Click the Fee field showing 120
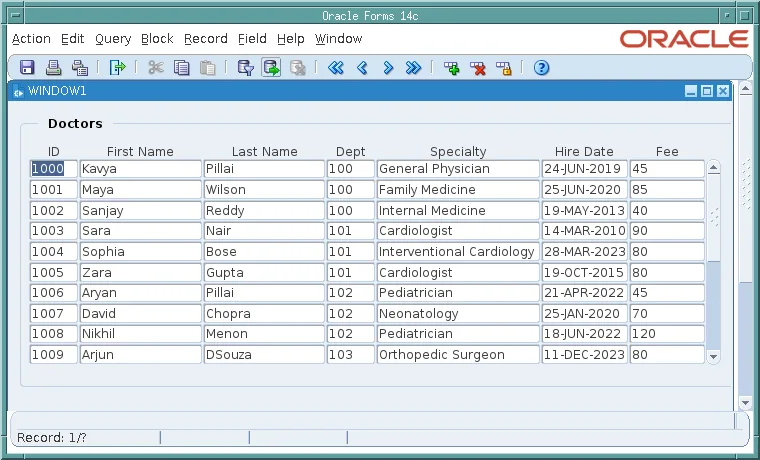 click(667, 333)
